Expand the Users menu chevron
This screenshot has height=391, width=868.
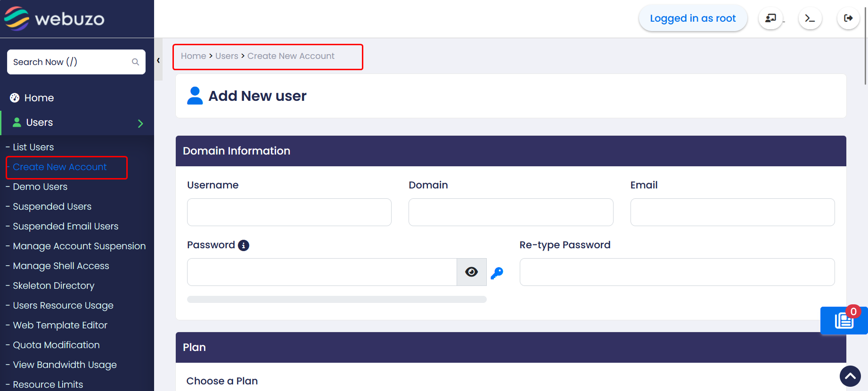(x=140, y=123)
